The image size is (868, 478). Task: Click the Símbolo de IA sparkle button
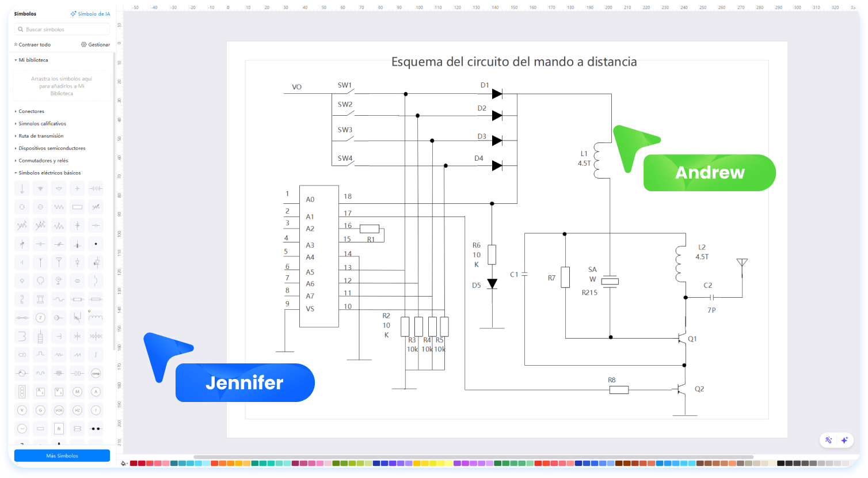click(x=90, y=14)
